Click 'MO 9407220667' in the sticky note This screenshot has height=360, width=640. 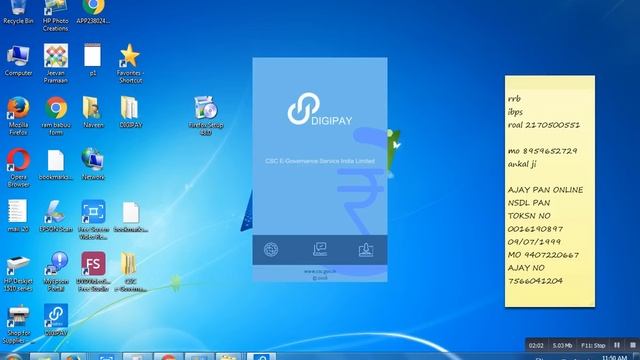543,255
